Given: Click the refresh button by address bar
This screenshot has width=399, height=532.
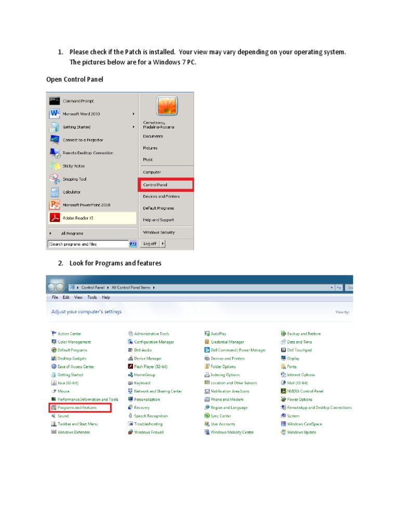Looking at the screenshot, I should click(x=339, y=287).
